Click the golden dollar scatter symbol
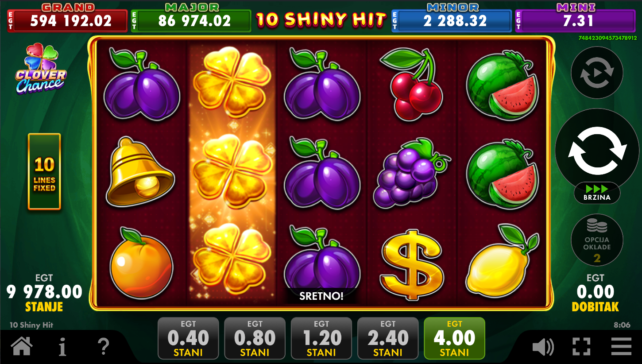The width and height of the screenshot is (642, 364). [412, 265]
